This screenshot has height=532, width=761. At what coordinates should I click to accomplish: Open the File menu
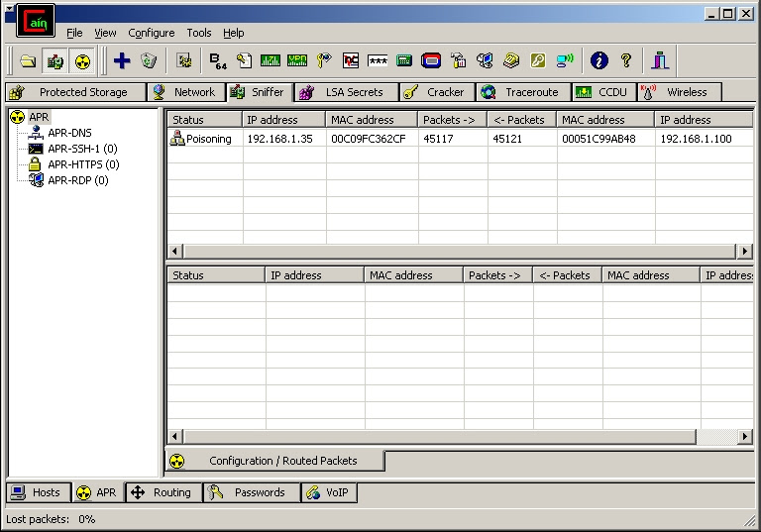[74, 33]
